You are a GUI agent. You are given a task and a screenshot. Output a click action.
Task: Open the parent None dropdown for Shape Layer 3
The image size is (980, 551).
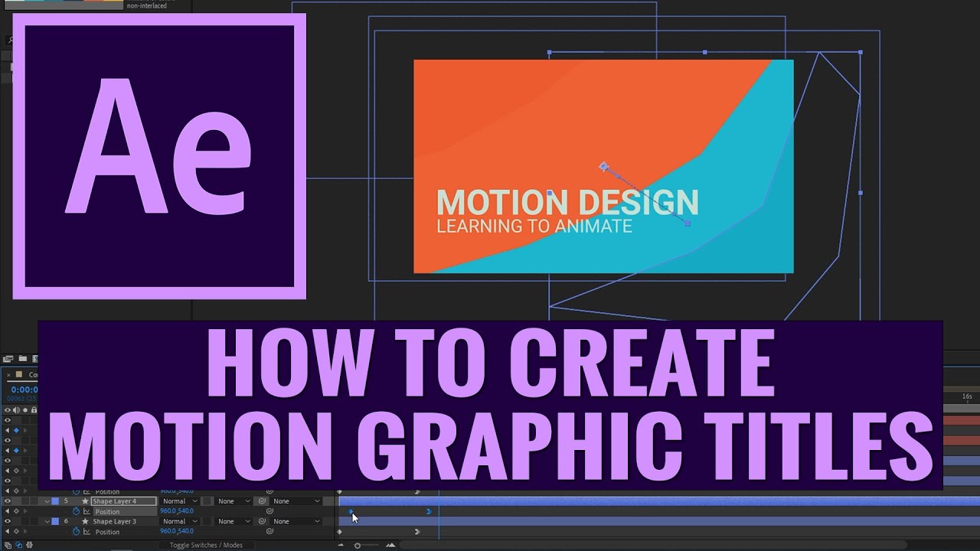tap(296, 521)
